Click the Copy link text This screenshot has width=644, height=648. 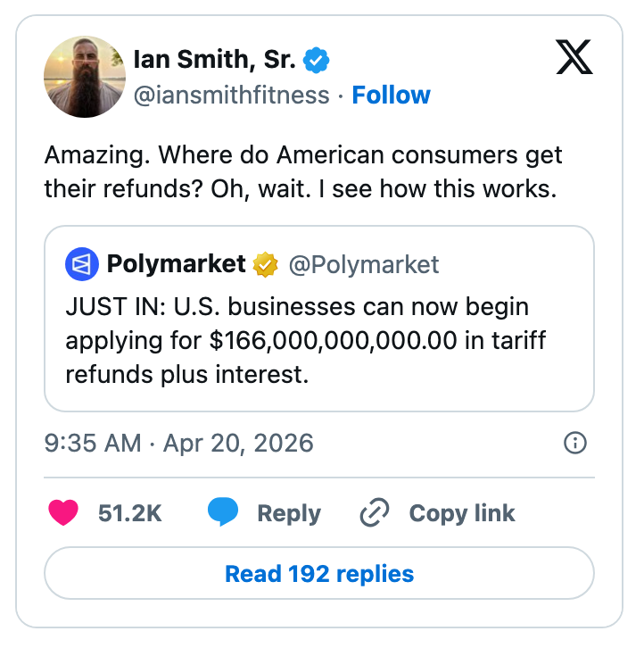[x=461, y=513]
